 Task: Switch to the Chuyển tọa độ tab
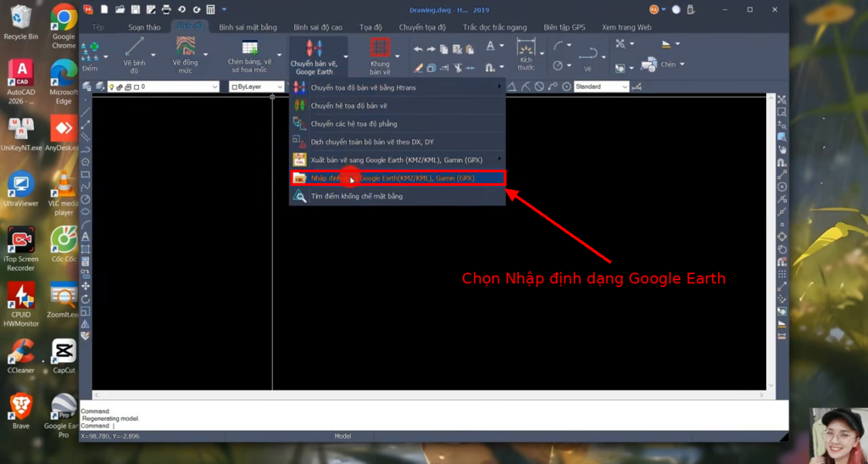click(422, 27)
